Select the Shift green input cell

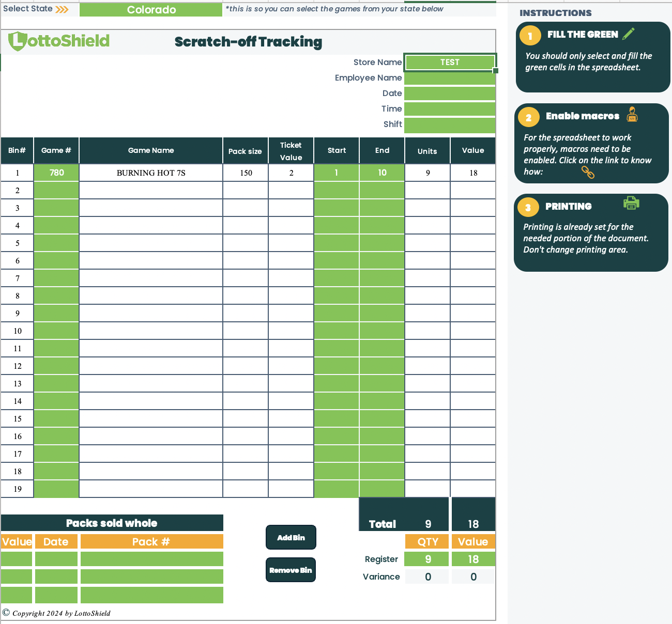[450, 124]
